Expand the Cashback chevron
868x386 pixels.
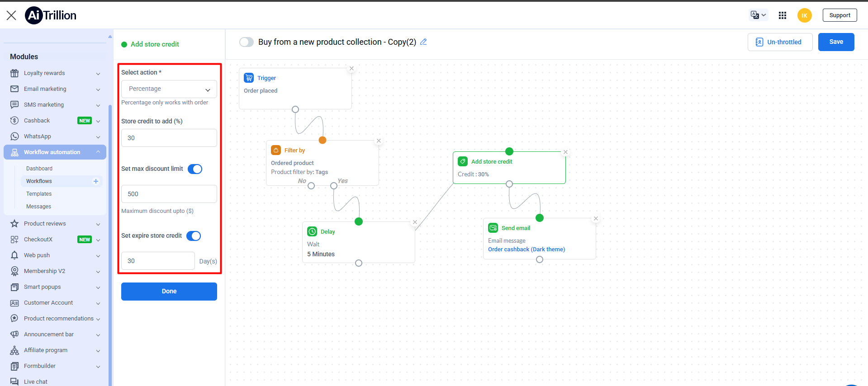click(x=98, y=121)
